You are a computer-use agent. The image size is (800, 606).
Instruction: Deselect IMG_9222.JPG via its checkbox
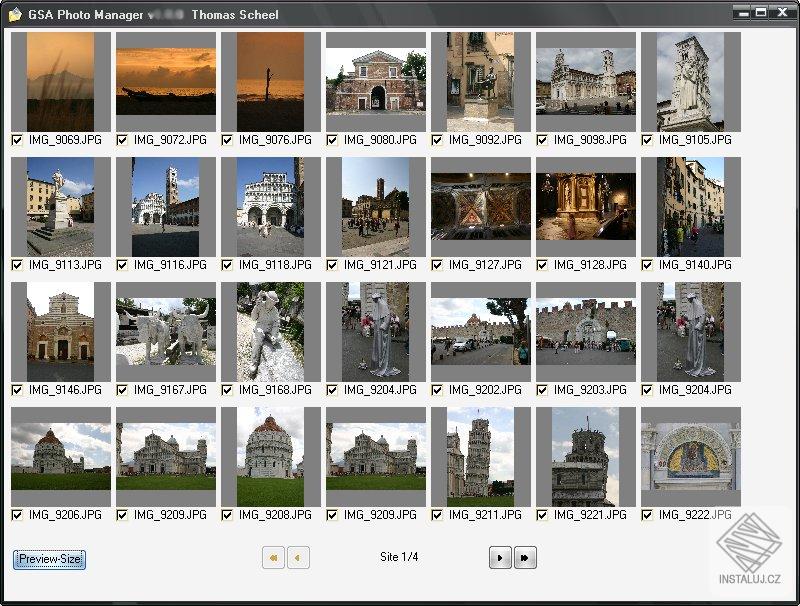coord(646,514)
